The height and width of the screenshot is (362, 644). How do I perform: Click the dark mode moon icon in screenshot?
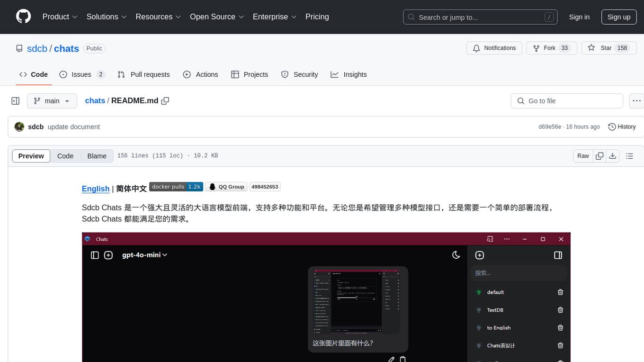(456, 255)
